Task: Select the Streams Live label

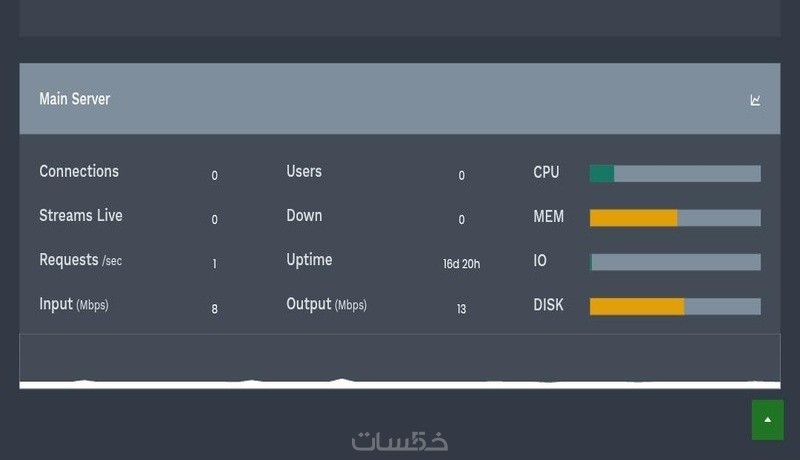Action: click(x=81, y=215)
